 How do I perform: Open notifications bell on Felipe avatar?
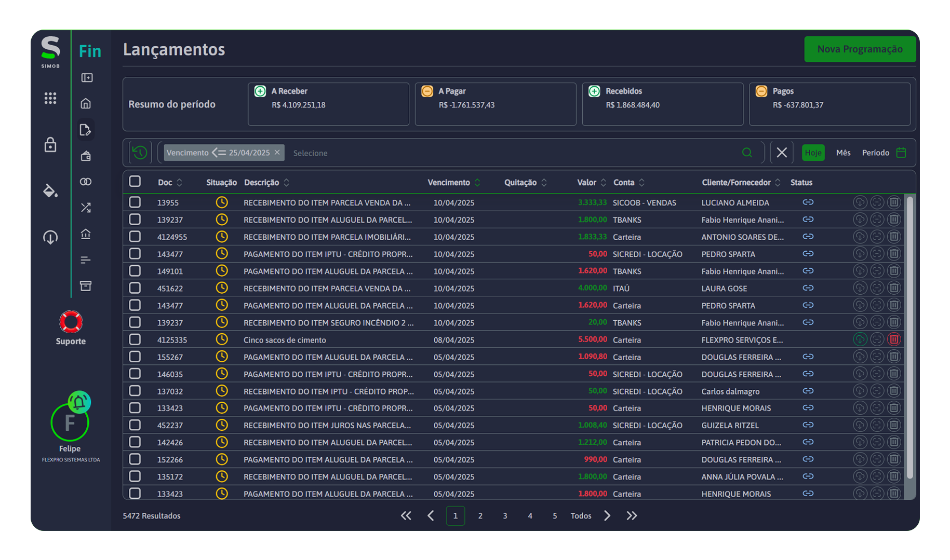point(79,402)
